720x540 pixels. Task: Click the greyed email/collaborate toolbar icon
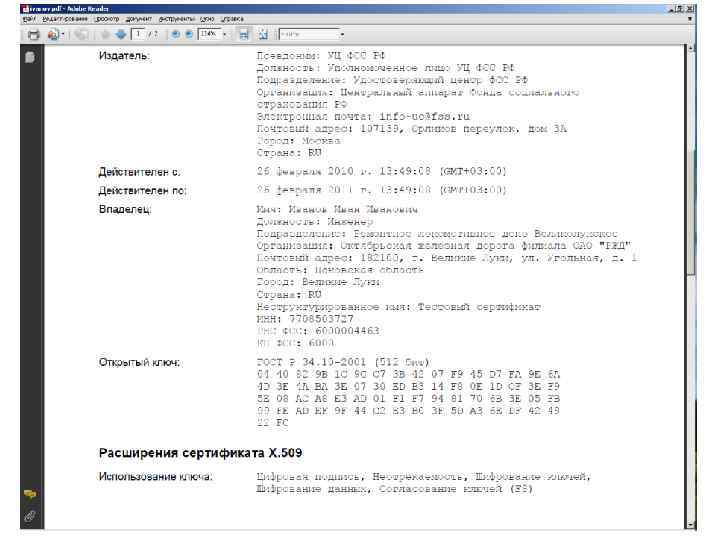click(81, 34)
